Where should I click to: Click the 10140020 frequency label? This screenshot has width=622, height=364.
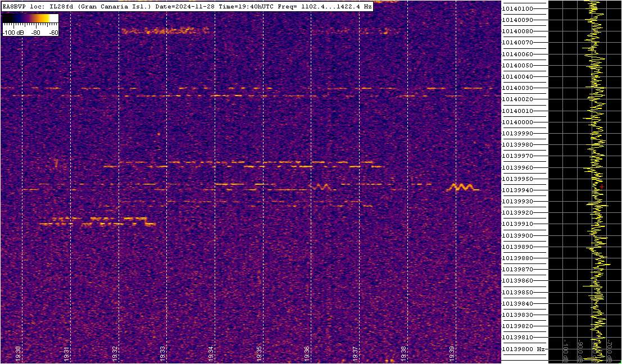click(x=517, y=99)
